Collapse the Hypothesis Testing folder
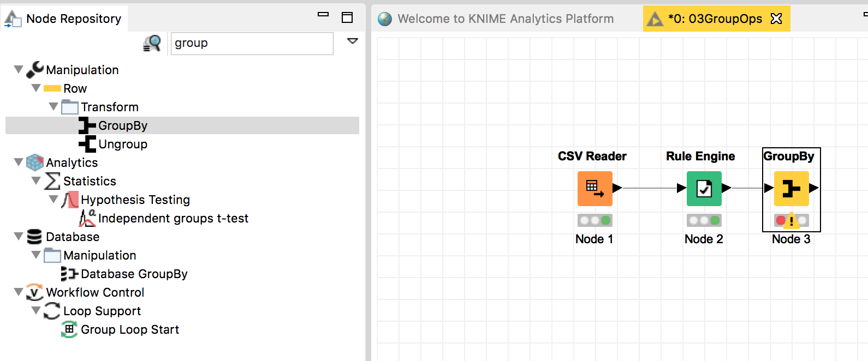 point(53,199)
